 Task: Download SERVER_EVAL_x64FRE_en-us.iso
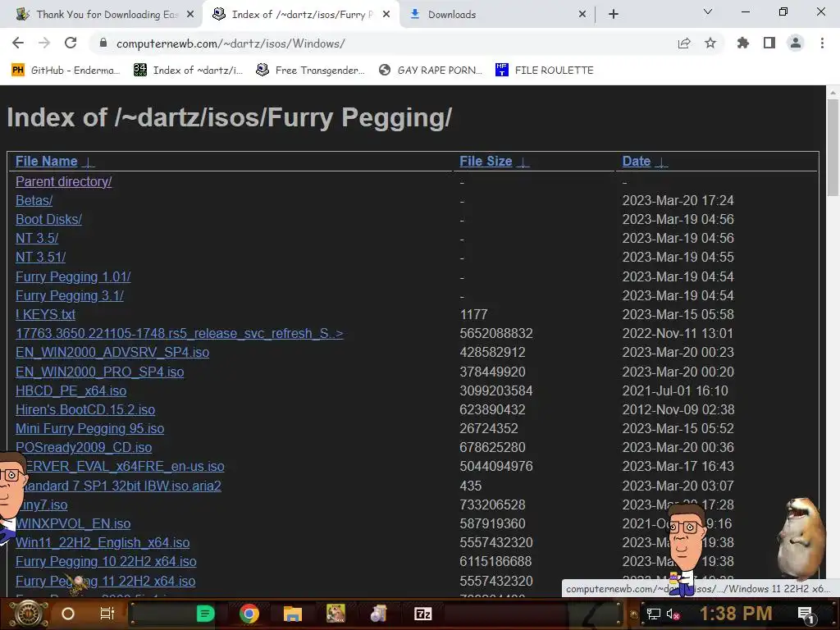coord(125,466)
